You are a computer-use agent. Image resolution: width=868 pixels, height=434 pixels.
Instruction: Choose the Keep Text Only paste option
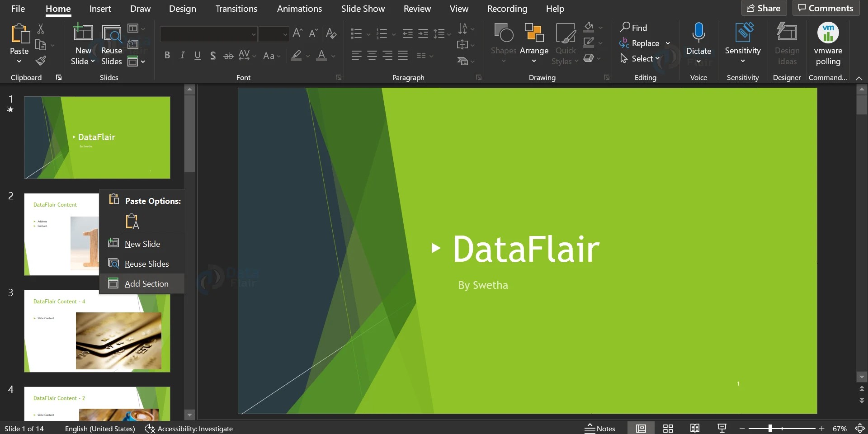[x=132, y=221]
